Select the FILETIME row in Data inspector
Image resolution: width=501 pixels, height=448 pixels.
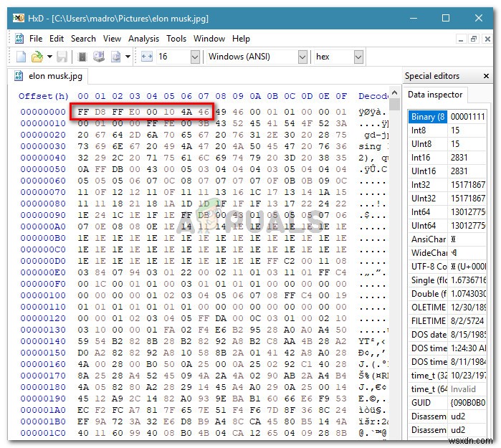tap(447, 321)
